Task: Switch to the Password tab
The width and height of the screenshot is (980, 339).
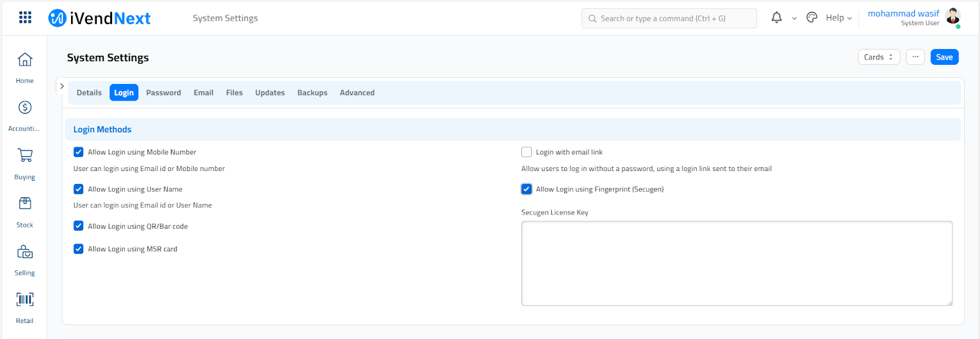Action: tap(164, 93)
